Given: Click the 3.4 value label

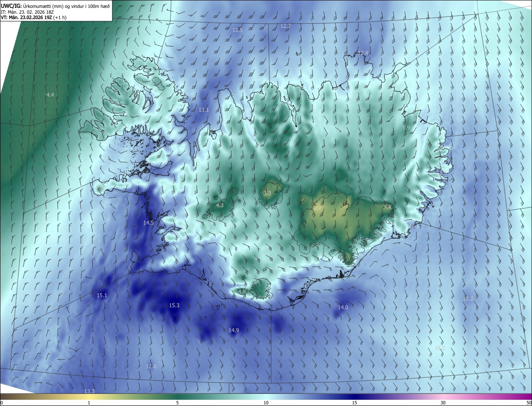Looking at the screenshot, I should pyautogui.click(x=387, y=207).
